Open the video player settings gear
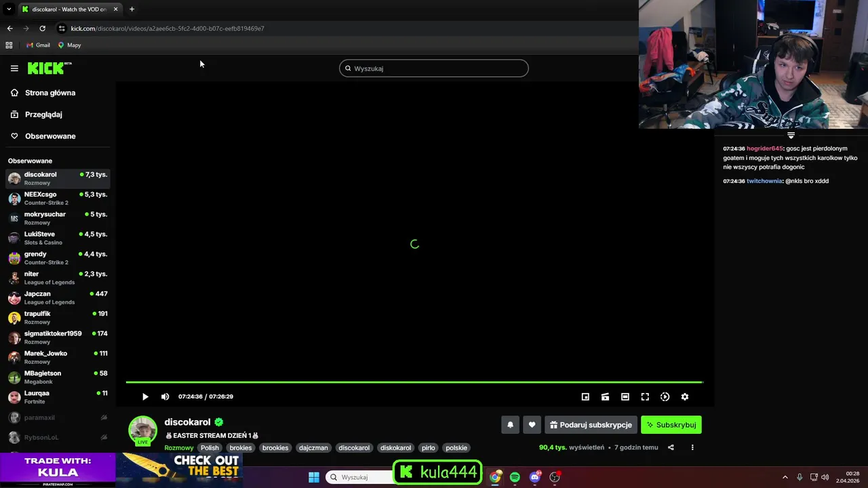 [x=685, y=396]
